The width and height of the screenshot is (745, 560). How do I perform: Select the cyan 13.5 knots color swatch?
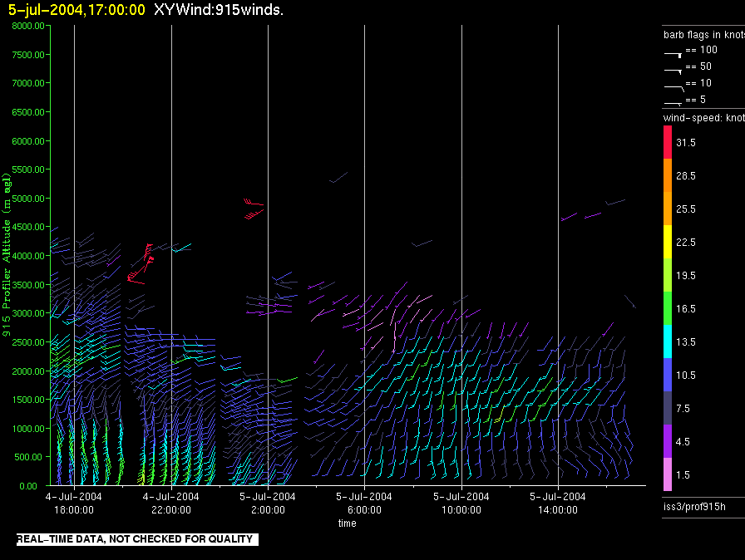click(x=668, y=341)
